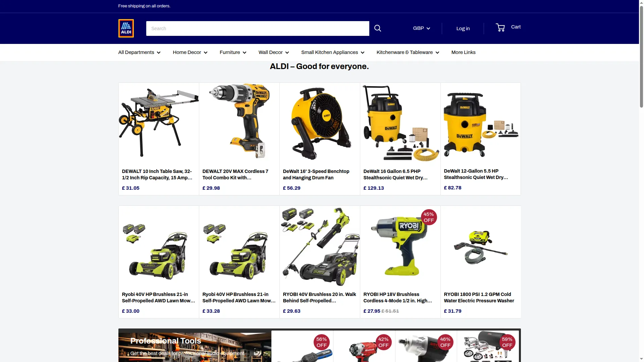The height and width of the screenshot is (362, 644).
Task: Click the DEWALT table saw image
Action: (159, 123)
